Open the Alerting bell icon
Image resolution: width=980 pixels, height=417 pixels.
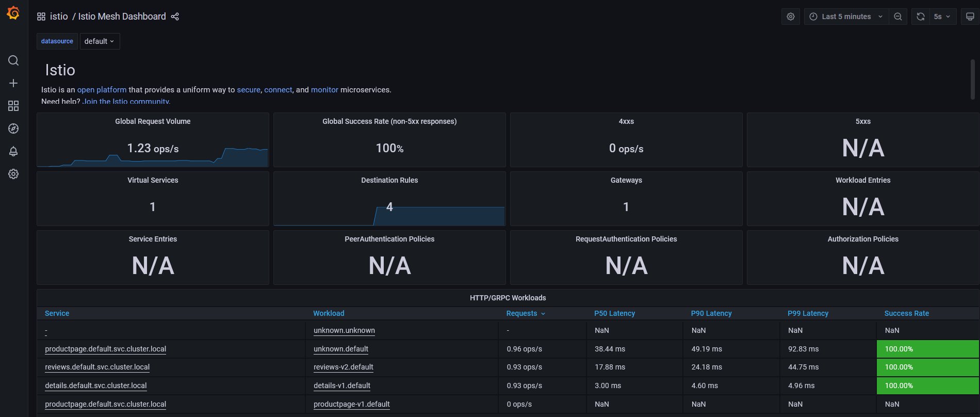click(x=13, y=151)
